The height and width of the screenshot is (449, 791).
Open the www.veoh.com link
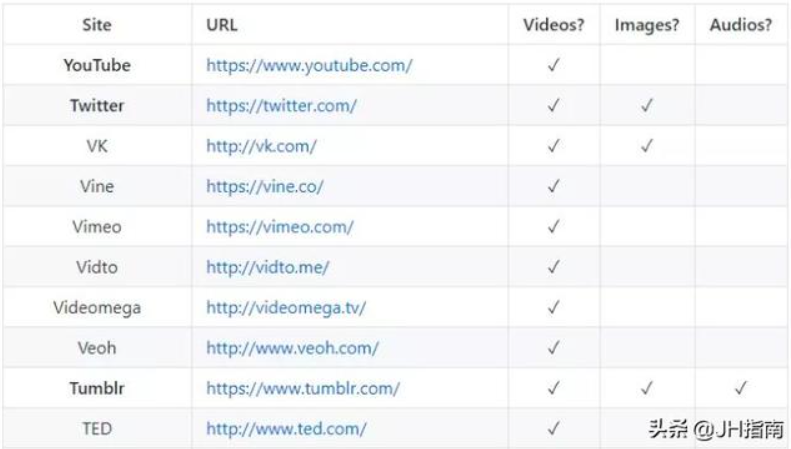coord(293,348)
